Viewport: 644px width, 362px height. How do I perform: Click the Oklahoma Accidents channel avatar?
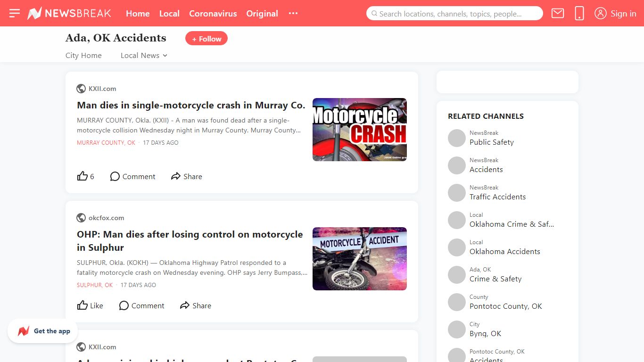coord(456,247)
